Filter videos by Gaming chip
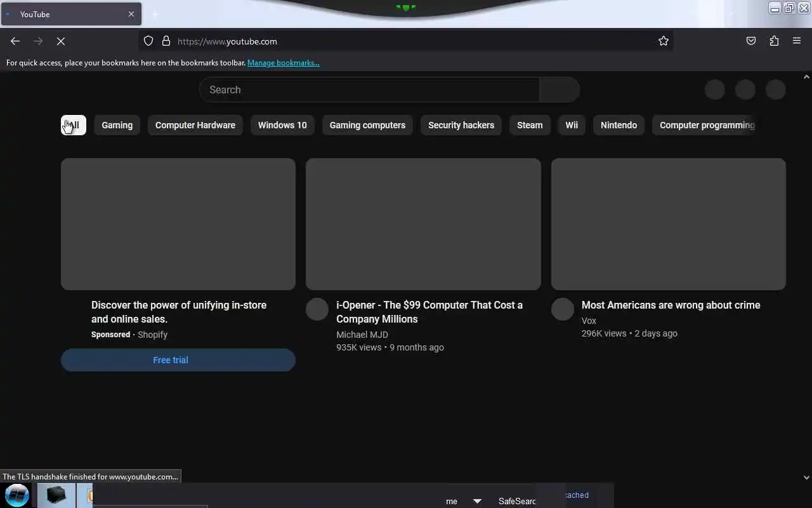This screenshot has width=812, height=508. tap(117, 125)
